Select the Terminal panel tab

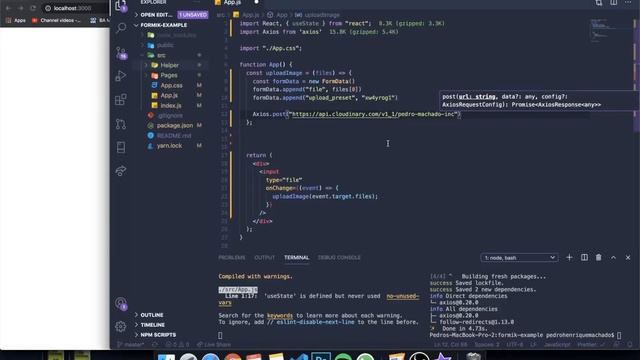[x=296, y=258]
